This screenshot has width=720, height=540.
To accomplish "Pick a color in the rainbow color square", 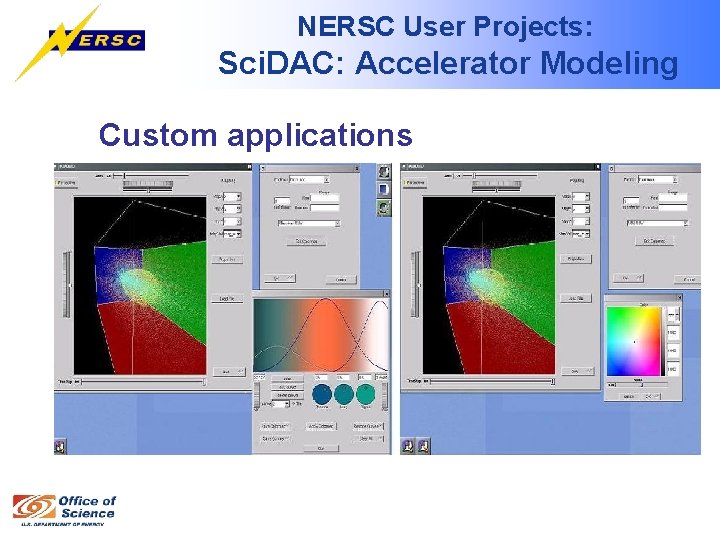I will pyautogui.click(x=634, y=341).
